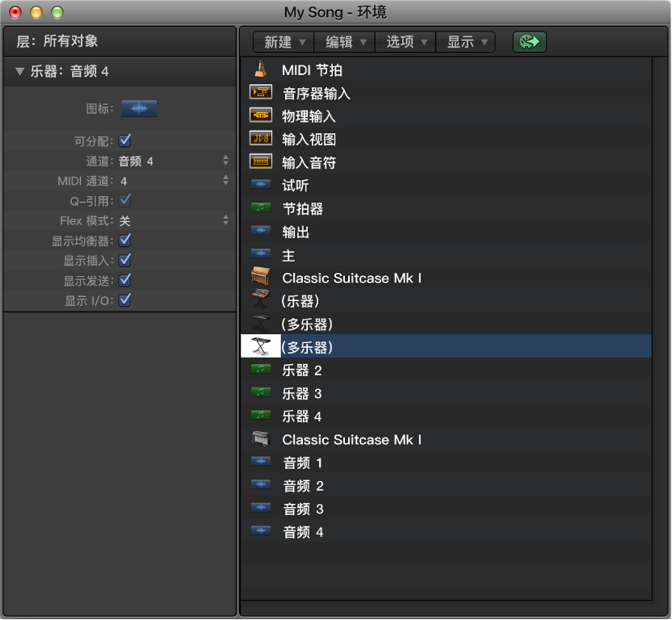Click the highlighted keyboard stand icon of selected (多乐器)
This screenshot has height=620, width=672.
(261, 346)
